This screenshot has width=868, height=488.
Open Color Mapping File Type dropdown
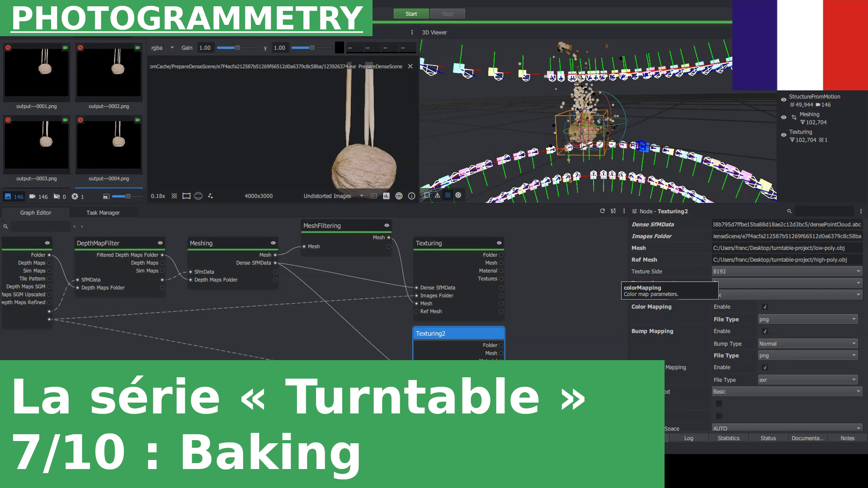[x=807, y=319]
